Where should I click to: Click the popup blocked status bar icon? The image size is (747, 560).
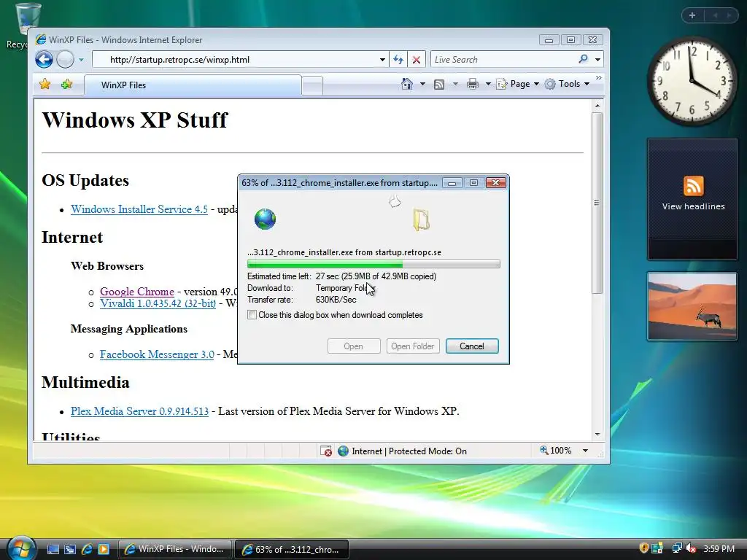326,451
